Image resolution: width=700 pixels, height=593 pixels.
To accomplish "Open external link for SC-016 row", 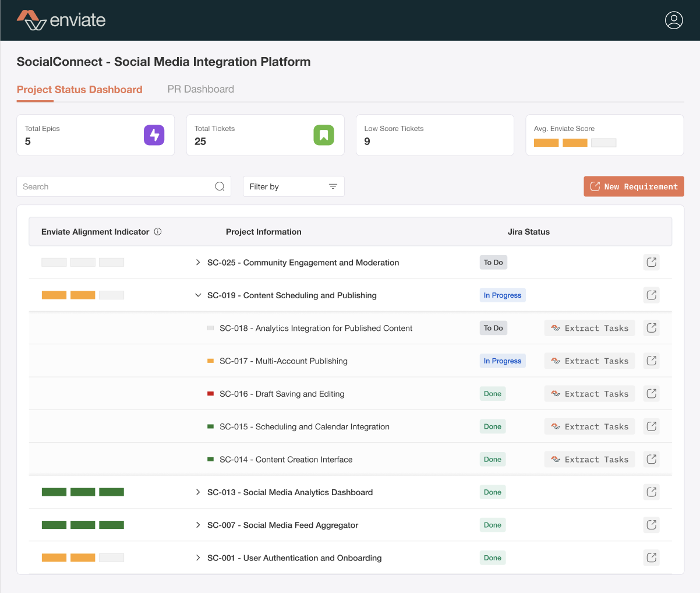I will coord(651,394).
